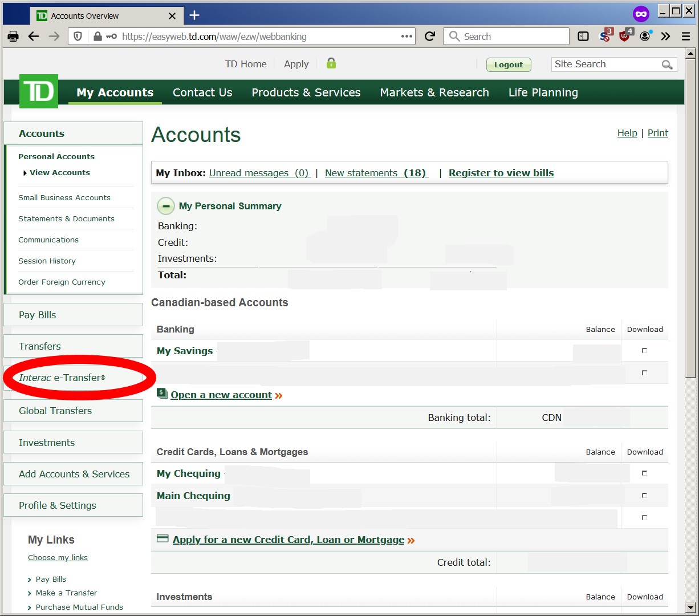Click the TD logo
Screen dimensions: 699x616
coord(38,91)
